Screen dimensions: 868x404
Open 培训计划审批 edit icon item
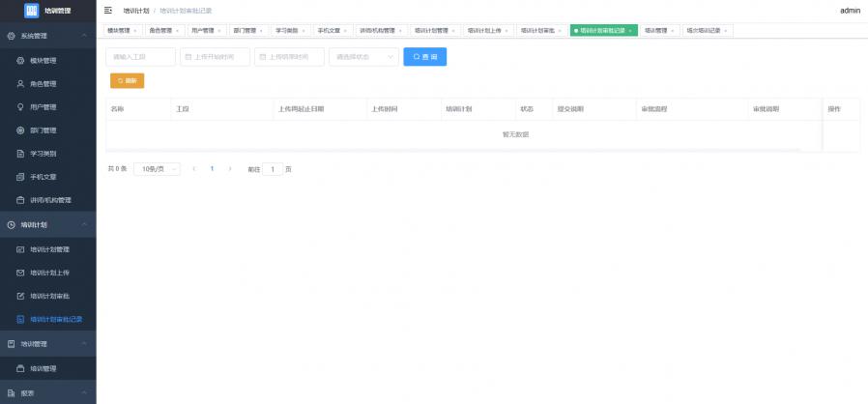click(x=49, y=296)
